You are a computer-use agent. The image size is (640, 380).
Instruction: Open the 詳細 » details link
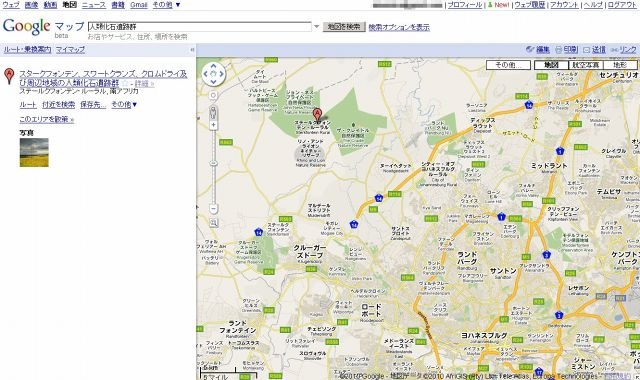pos(144,84)
